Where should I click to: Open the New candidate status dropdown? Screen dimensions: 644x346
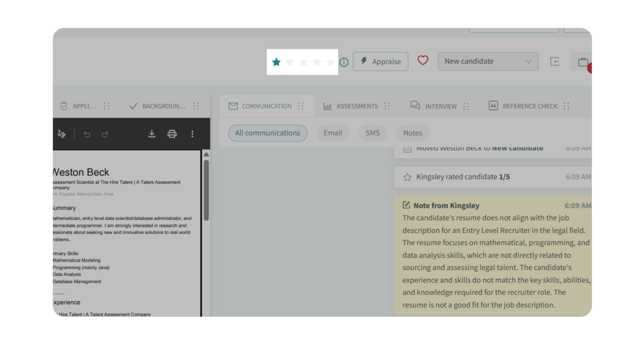point(488,61)
